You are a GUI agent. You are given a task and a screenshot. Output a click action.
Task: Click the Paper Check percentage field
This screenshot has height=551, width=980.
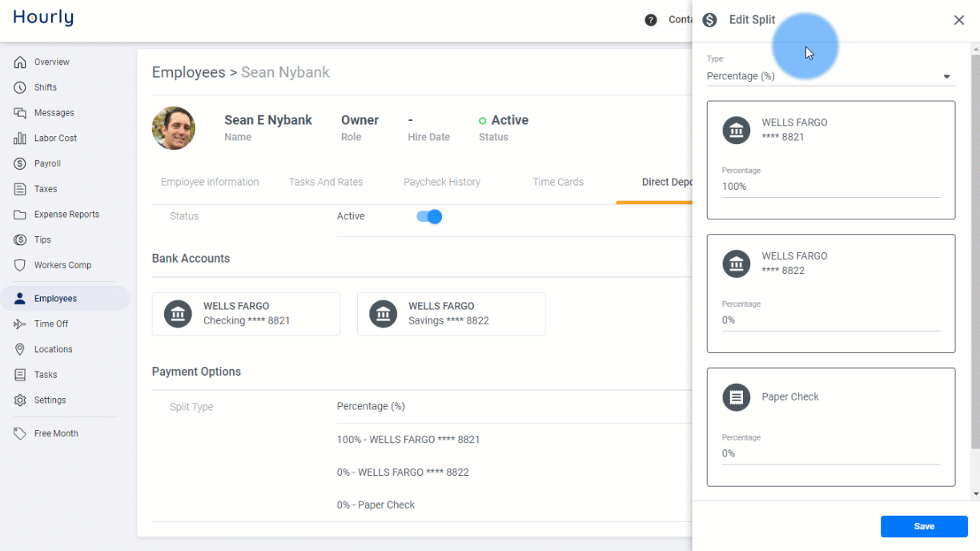[830, 453]
